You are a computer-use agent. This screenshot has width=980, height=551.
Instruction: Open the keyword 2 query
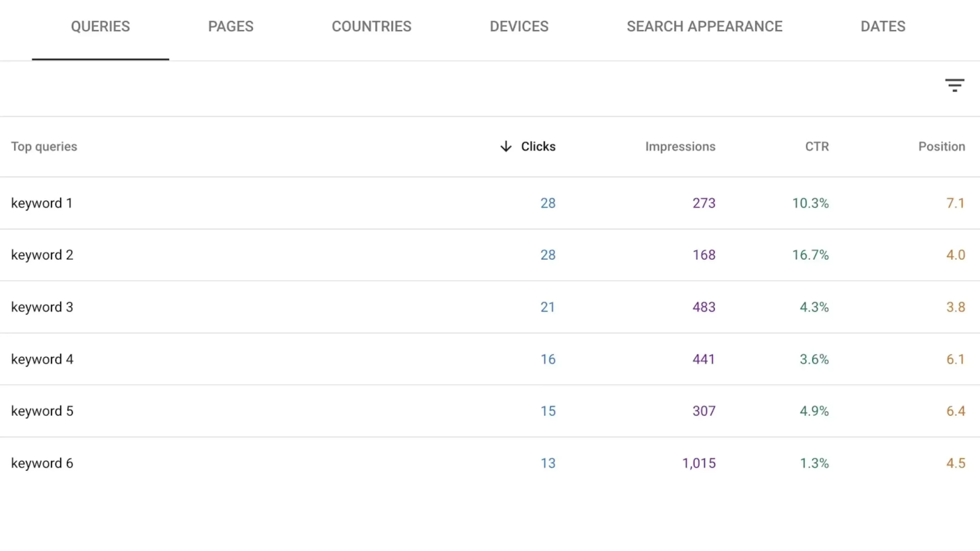(42, 255)
